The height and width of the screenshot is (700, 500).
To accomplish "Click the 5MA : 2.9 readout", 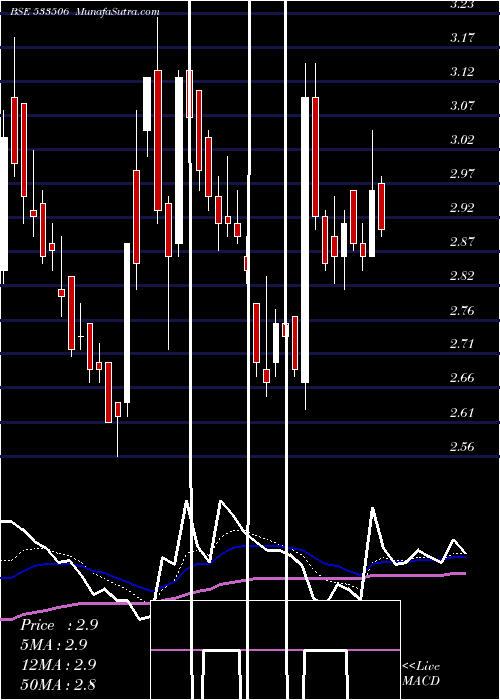I will [x=54, y=645].
